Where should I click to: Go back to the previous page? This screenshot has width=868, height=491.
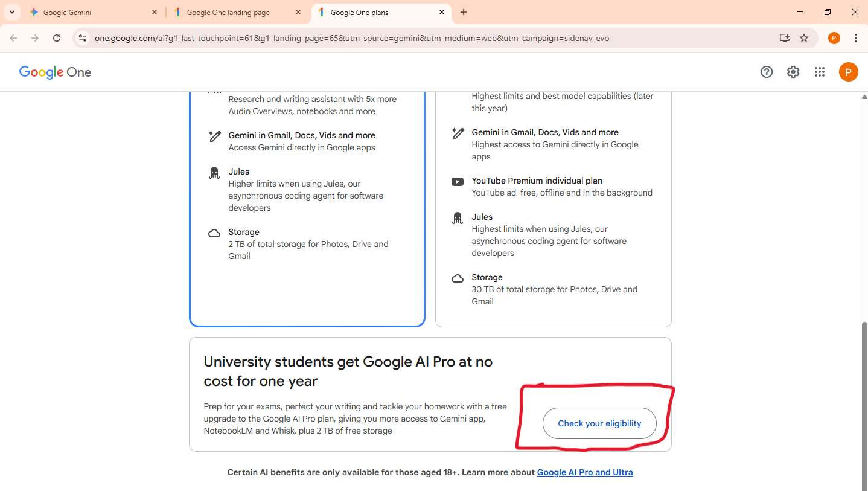(x=13, y=38)
